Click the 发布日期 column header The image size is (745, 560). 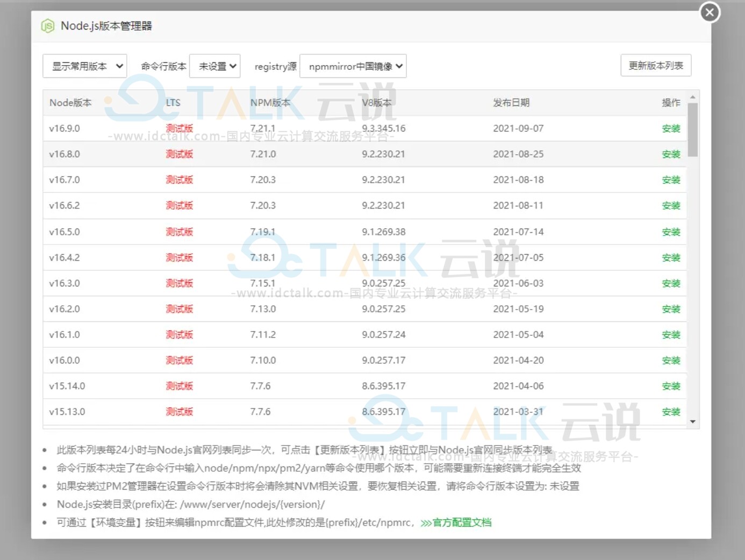pyautogui.click(x=511, y=103)
